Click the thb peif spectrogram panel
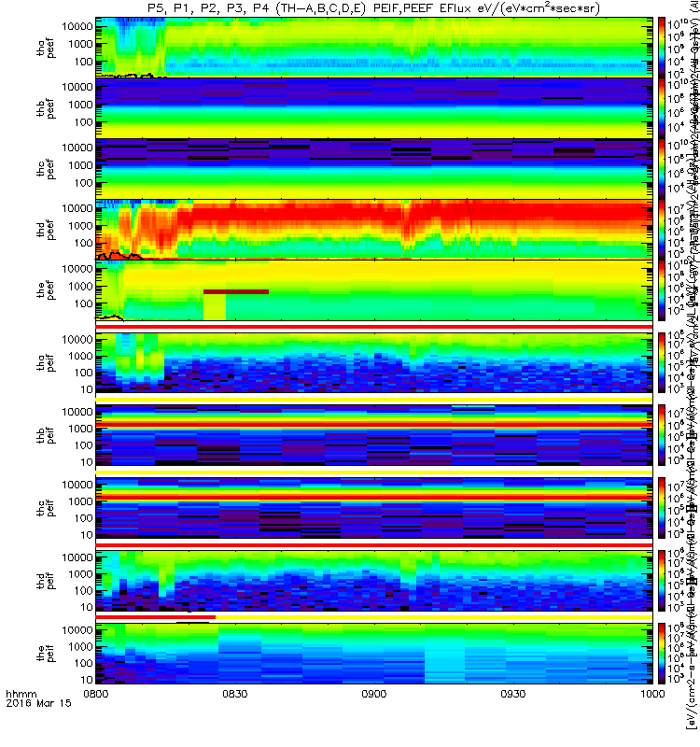700x747 pixels. coord(374,435)
